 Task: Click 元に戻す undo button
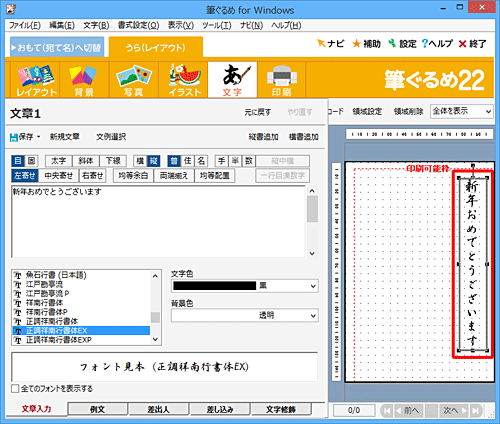click(x=258, y=112)
